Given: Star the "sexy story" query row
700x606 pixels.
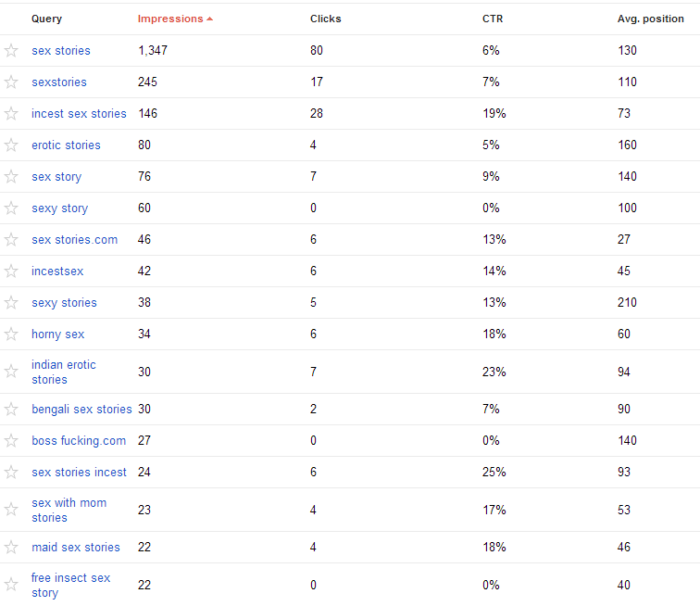Looking at the screenshot, I should (11, 208).
